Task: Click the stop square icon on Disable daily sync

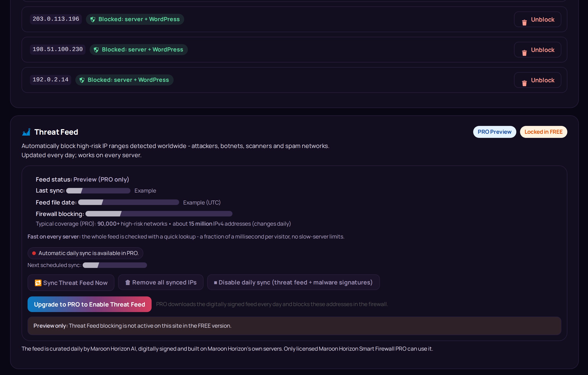Action: click(x=215, y=283)
